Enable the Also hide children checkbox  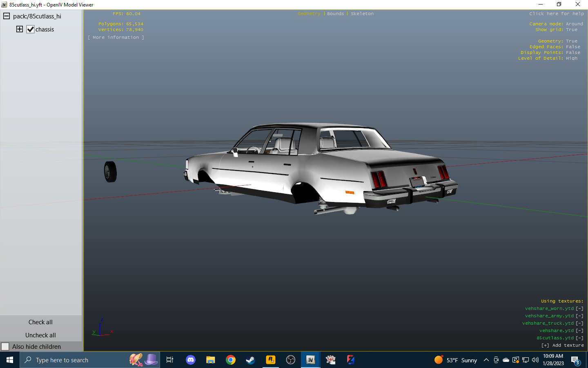pos(5,347)
